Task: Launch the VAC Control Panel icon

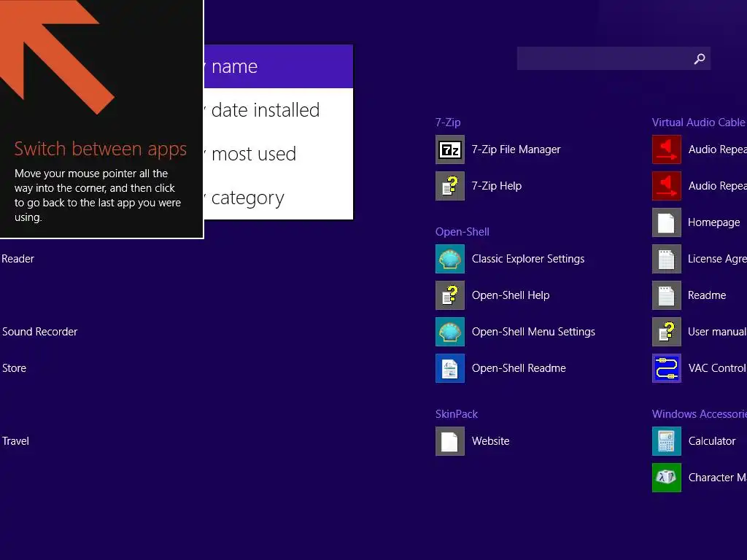Action: click(x=667, y=368)
